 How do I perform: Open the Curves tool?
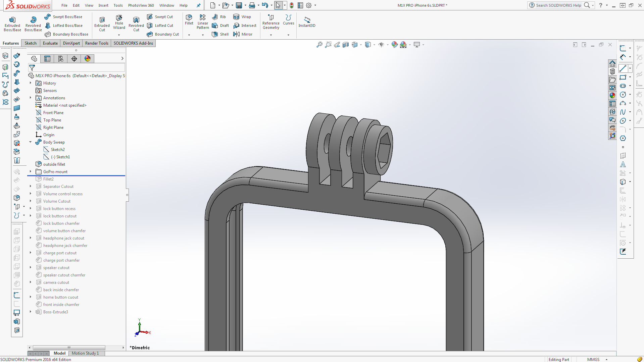pyautogui.click(x=288, y=20)
